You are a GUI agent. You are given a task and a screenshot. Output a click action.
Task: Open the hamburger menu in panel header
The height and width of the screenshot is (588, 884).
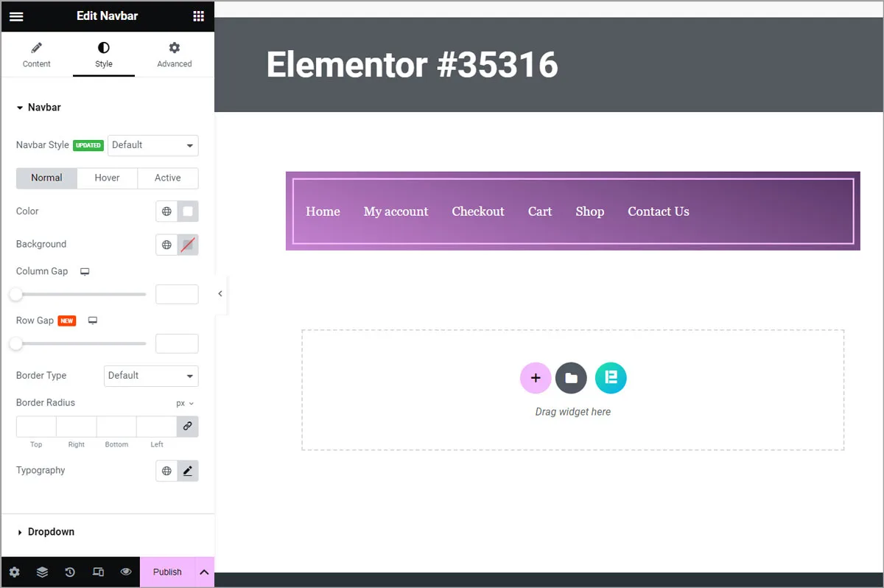point(16,16)
